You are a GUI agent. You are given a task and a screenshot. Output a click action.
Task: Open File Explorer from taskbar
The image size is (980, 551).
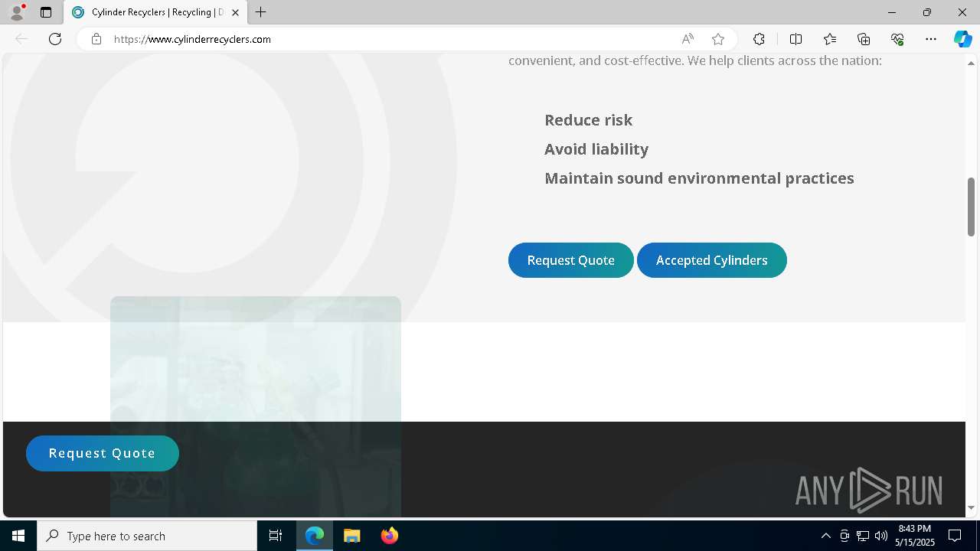click(x=351, y=536)
